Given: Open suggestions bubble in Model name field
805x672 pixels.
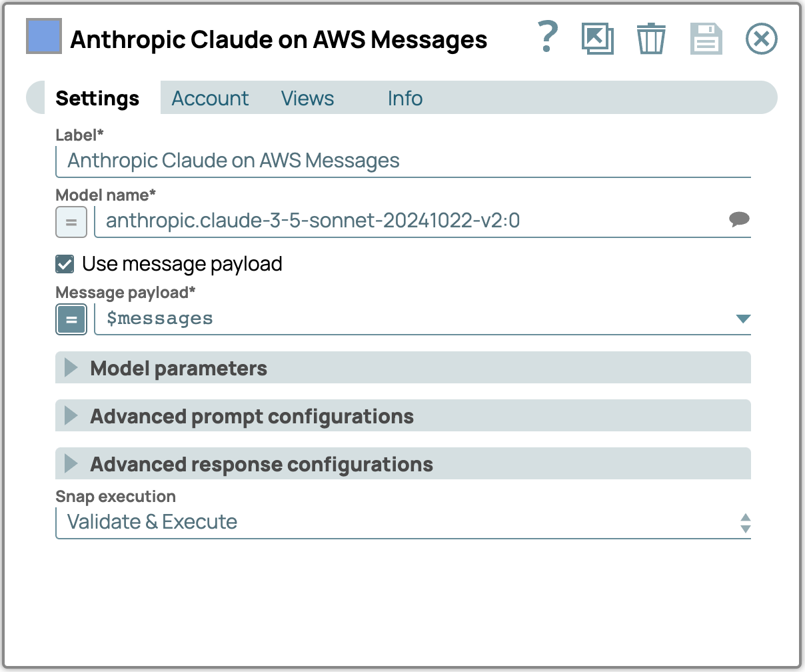Looking at the screenshot, I should tap(739, 219).
